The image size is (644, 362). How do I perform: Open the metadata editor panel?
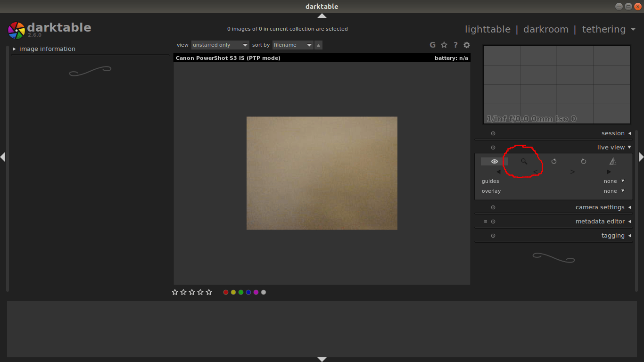(x=600, y=221)
